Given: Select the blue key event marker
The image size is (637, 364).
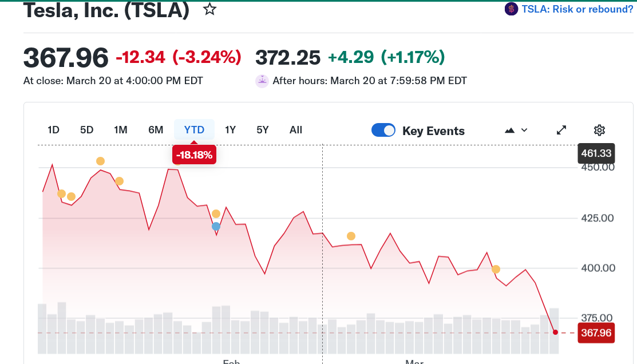Looking at the screenshot, I should (x=216, y=227).
